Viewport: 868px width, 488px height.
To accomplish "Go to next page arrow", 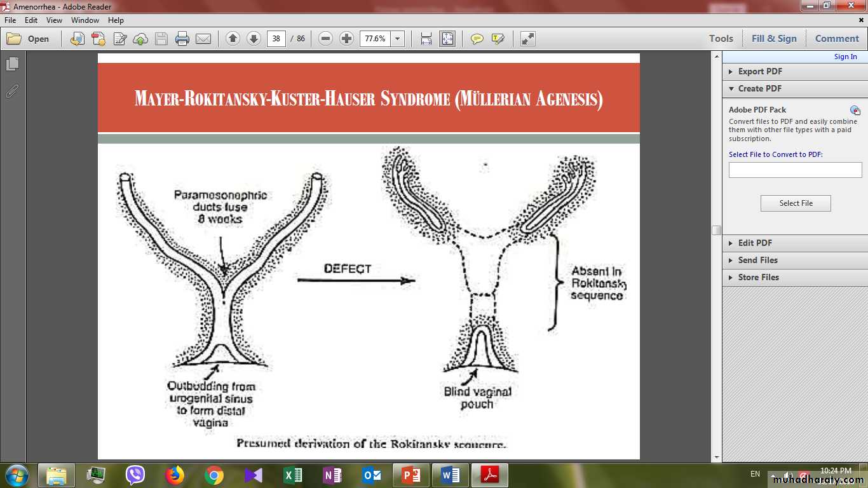I will (x=254, y=39).
